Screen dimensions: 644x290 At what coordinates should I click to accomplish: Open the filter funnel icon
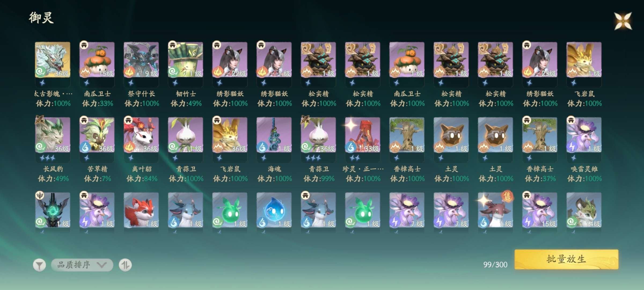39,265
